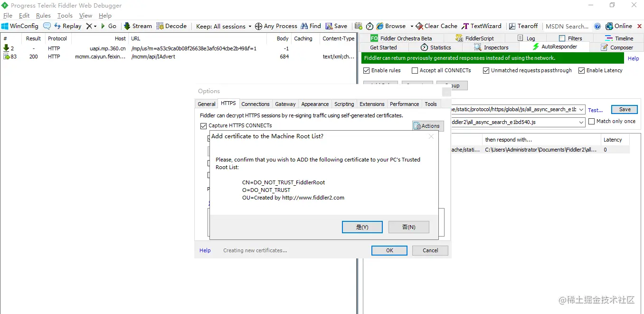This screenshot has width=644, height=314.
Task: Select session 83 mcmm.caiyun.feixin row
Action: (x=178, y=57)
